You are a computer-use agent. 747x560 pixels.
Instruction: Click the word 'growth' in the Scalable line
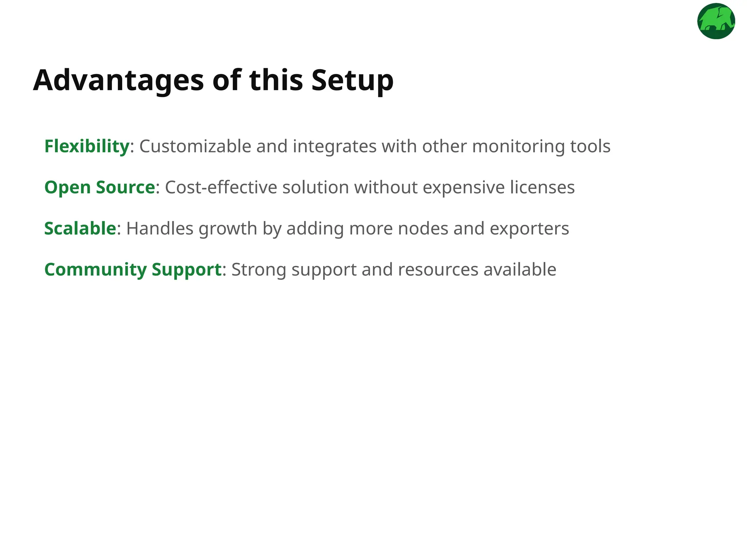point(228,229)
